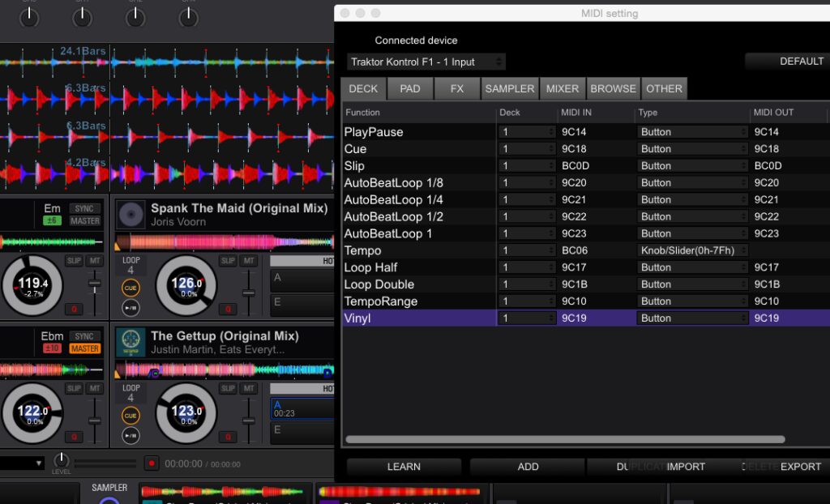Image resolution: width=830 pixels, height=504 pixels.
Task: Click the tempo slider on The Gettup deck
Action: (x=248, y=421)
